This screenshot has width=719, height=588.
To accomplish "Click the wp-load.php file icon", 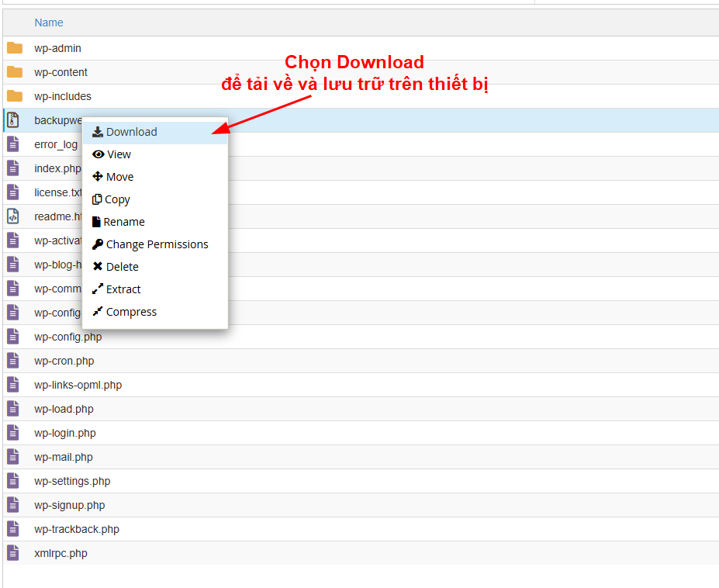I will [13, 409].
